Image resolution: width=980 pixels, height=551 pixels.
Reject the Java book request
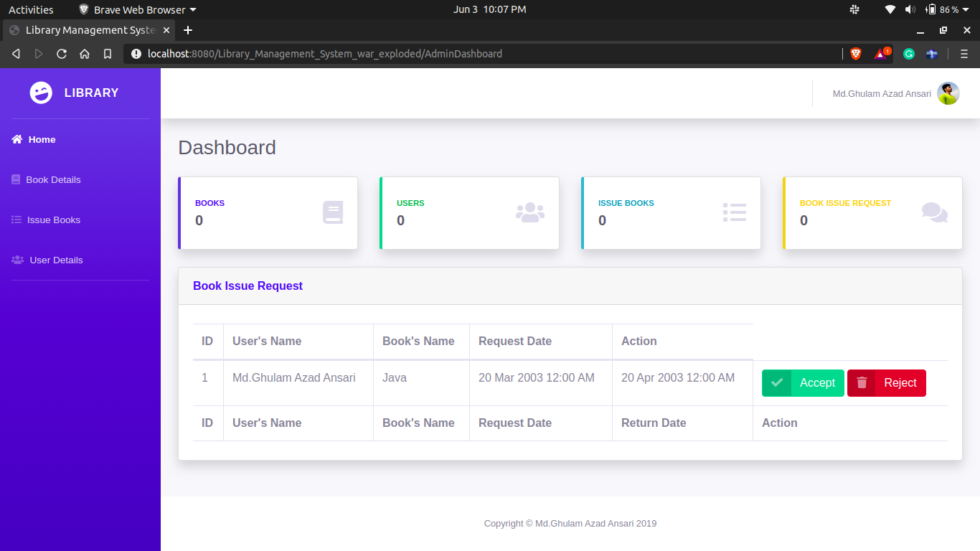[x=887, y=382]
